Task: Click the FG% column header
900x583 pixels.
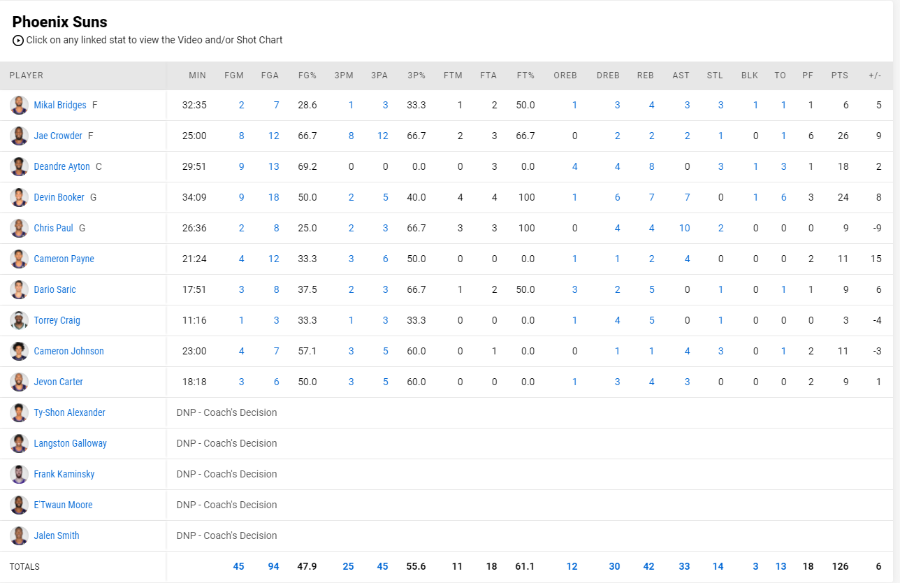Action: [x=307, y=75]
